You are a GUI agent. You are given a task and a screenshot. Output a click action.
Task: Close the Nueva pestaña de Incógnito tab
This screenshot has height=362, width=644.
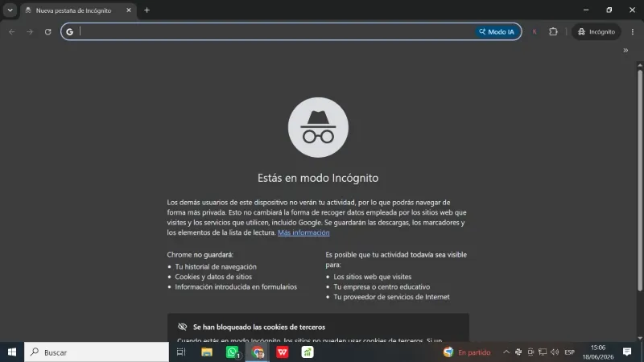tap(129, 10)
